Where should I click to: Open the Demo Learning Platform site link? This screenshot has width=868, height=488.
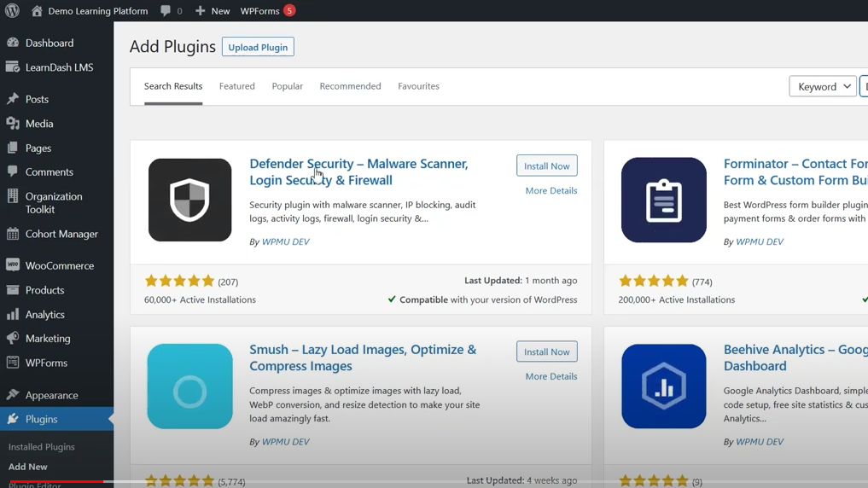click(98, 10)
